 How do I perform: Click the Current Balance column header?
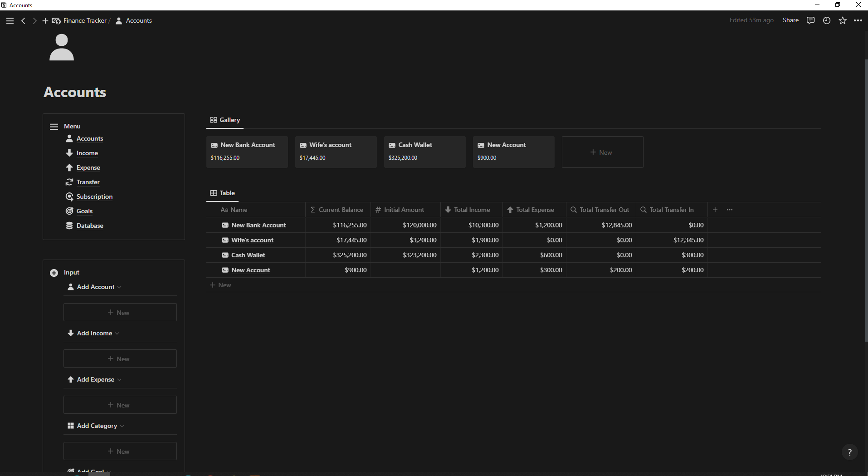(338, 210)
